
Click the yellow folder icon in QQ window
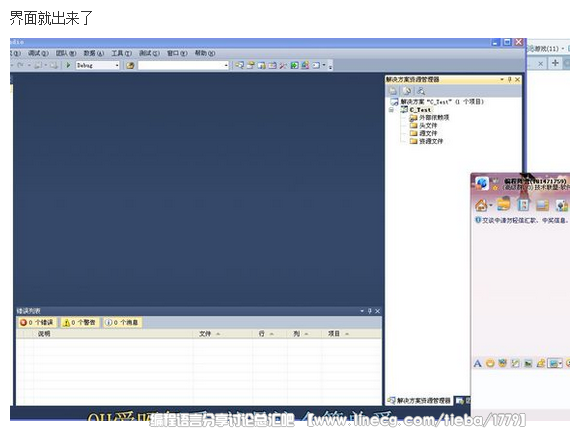point(504,204)
